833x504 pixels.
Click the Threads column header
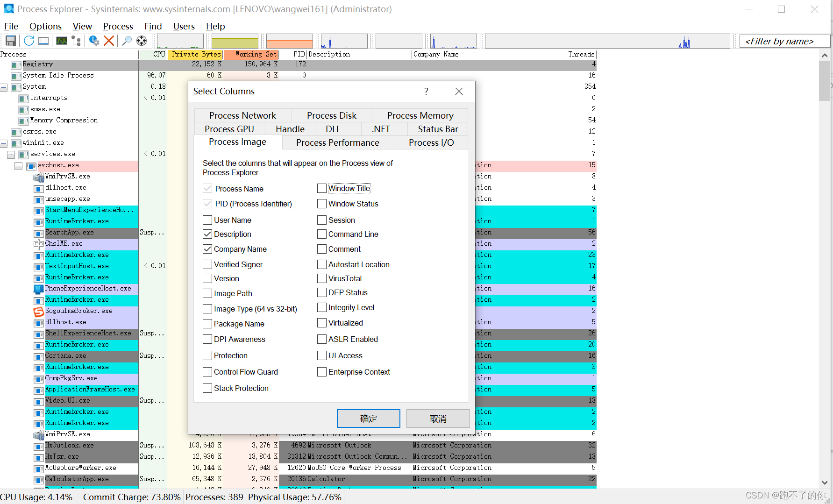pyautogui.click(x=581, y=54)
